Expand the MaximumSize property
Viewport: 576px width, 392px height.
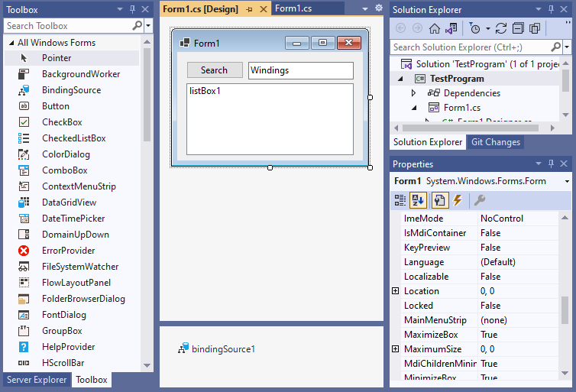(x=395, y=349)
